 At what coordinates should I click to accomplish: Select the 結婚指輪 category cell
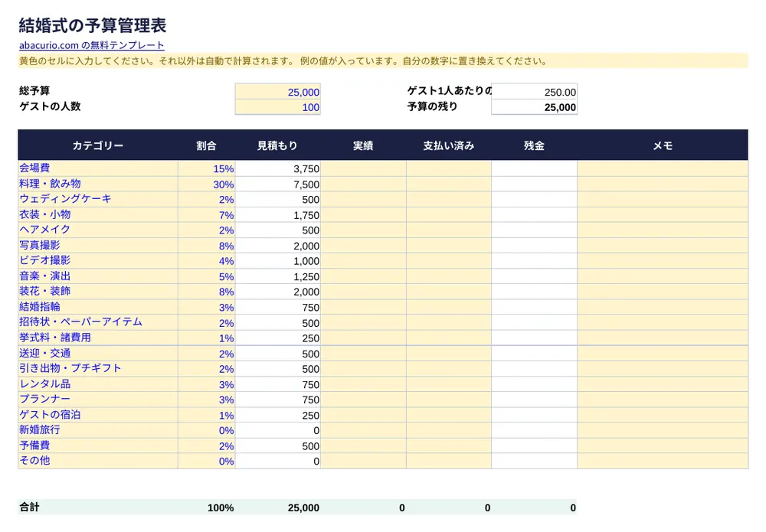pyautogui.click(x=98, y=307)
